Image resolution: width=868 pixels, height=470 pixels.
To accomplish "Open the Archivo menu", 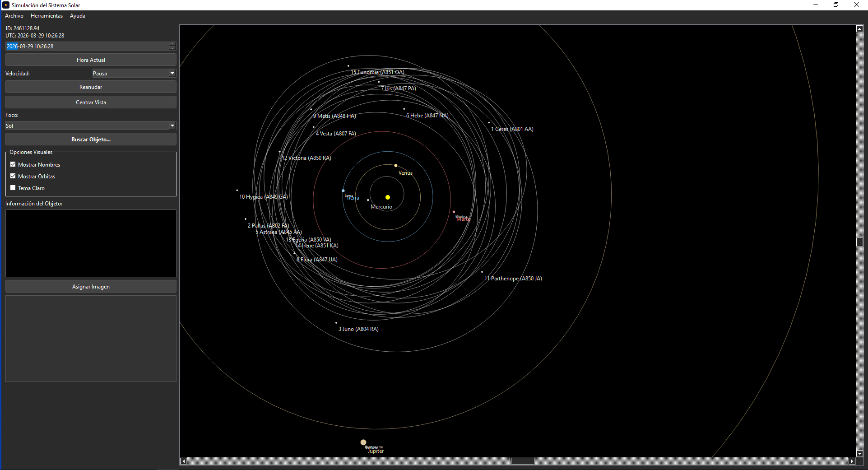I will [14, 16].
